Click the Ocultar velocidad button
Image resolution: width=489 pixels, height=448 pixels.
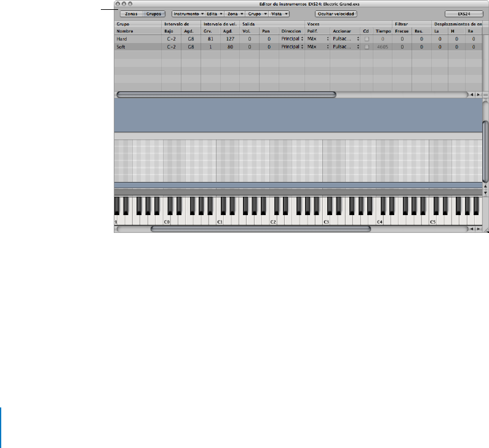336,14
